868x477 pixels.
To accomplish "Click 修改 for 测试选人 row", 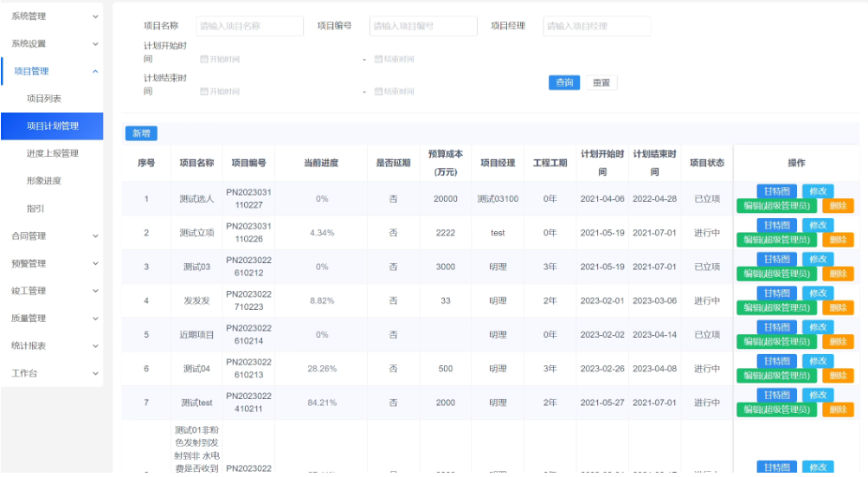I will [818, 191].
